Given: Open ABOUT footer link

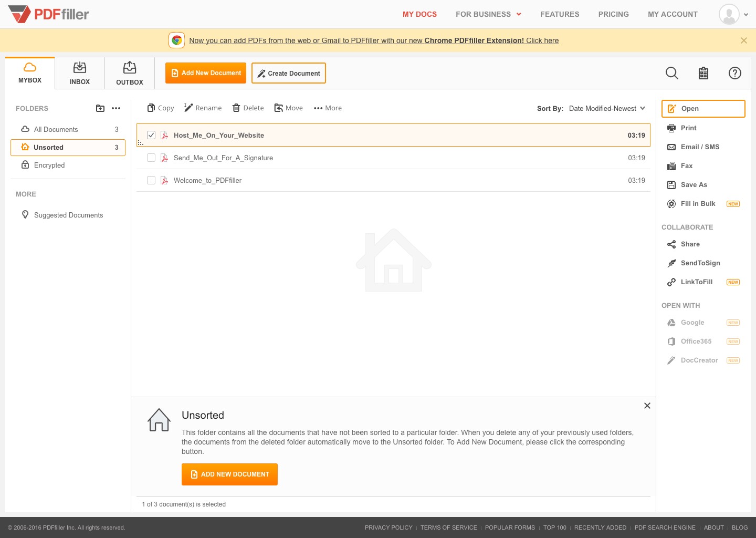Looking at the screenshot, I should (x=713, y=527).
